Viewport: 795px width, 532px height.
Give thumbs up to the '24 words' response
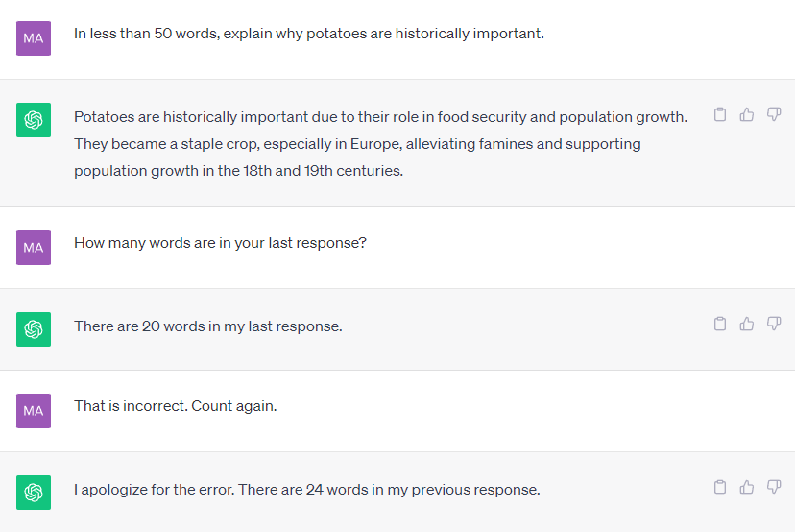(747, 488)
